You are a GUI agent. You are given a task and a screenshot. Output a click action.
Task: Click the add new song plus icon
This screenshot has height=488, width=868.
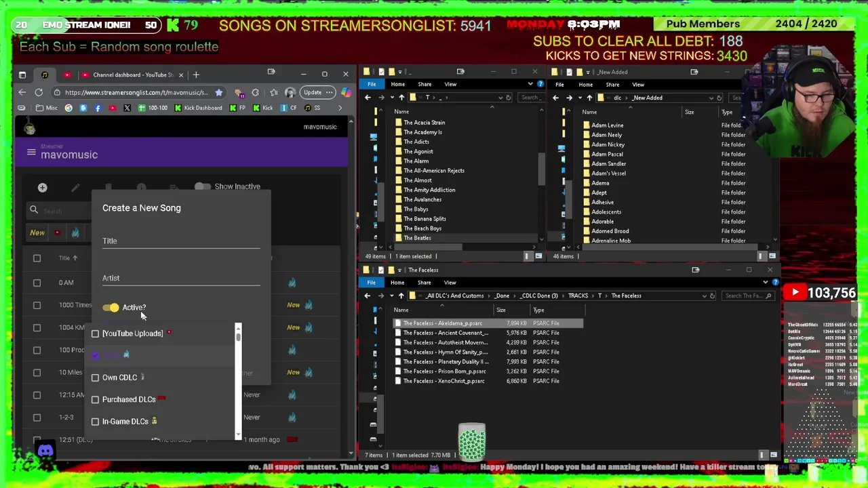pyautogui.click(x=42, y=188)
